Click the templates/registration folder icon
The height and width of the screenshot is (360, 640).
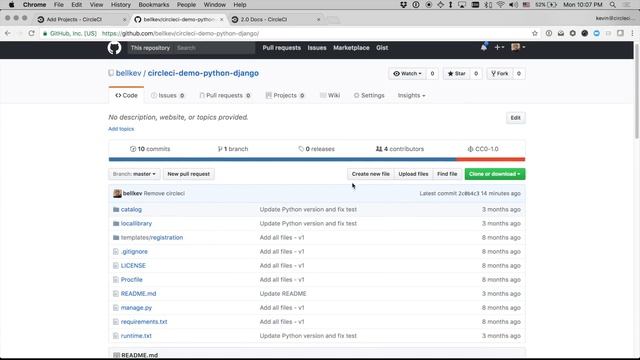[116, 238]
